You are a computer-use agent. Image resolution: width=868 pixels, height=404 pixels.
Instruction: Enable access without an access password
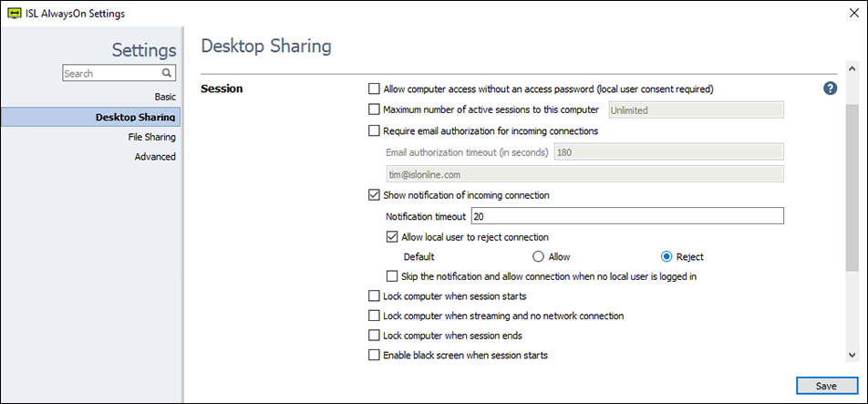pos(374,89)
